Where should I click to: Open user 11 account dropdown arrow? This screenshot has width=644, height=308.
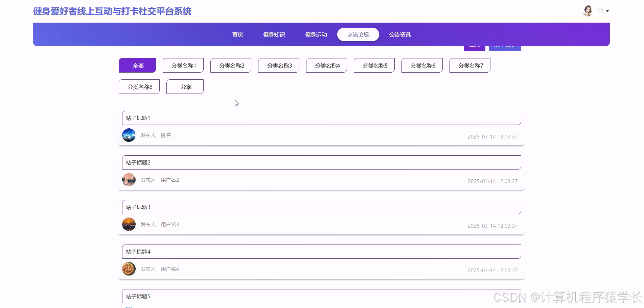point(607,11)
